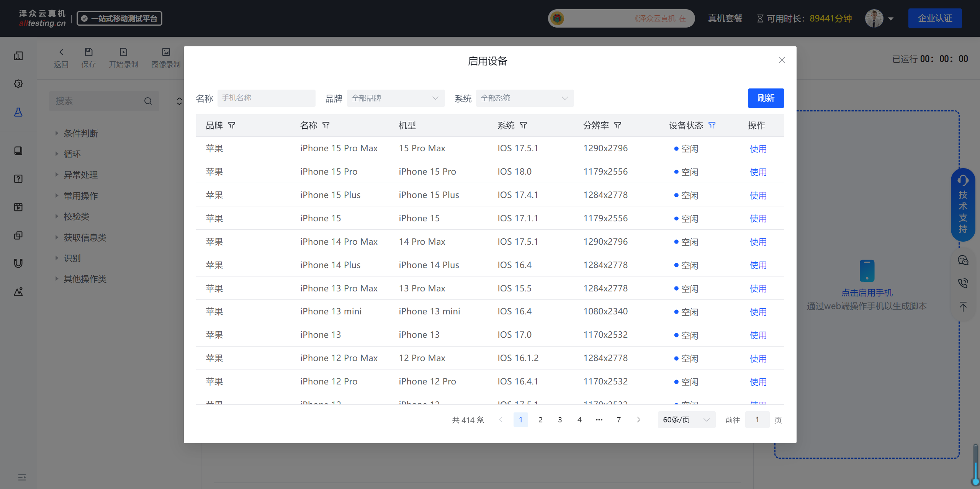Click the blue filter icon next to 设备状态
980x489 pixels.
point(712,125)
